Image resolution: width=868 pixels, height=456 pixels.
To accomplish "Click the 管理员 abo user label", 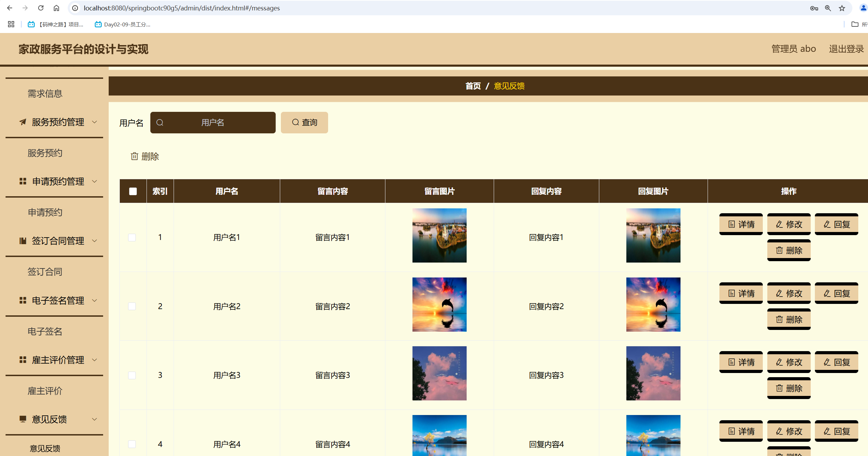I will tap(793, 49).
